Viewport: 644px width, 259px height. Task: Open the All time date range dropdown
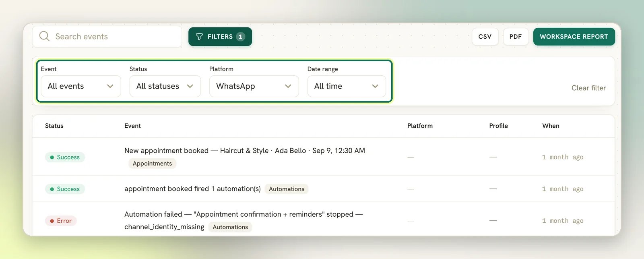point(347,86)
